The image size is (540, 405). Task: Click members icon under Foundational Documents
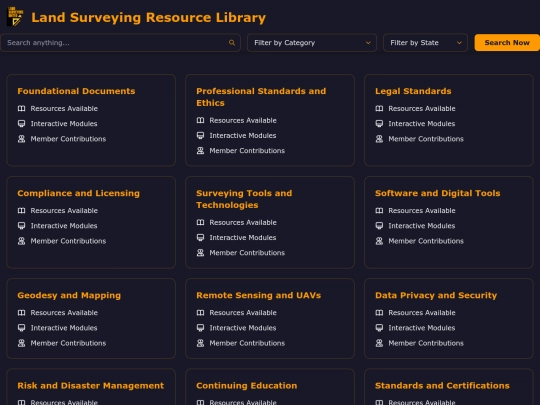21,139
